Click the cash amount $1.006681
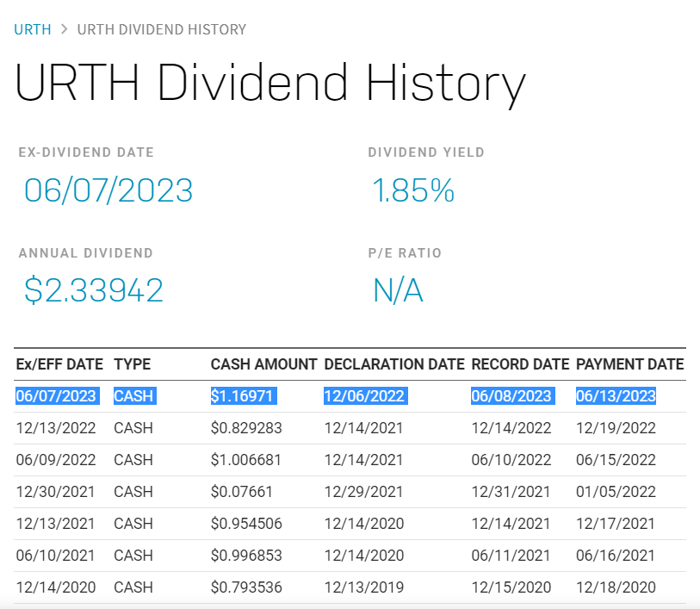The width and height of the screenshot is (700, 609). coord(246,460)
